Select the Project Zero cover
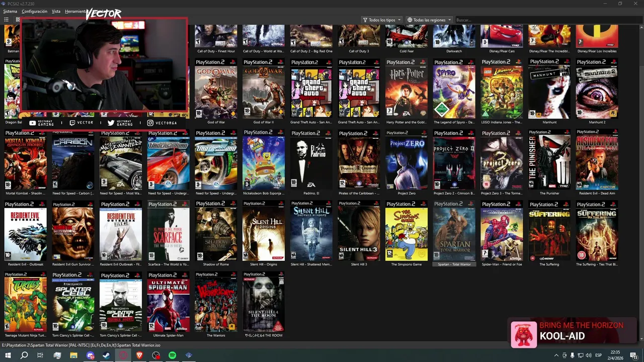This screenshot has width=644, height=362. (x=407, y=160)
